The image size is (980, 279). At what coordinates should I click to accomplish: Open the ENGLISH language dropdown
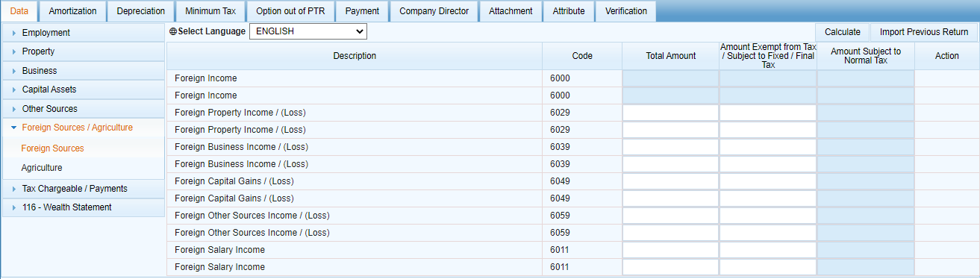click(308, 31)
